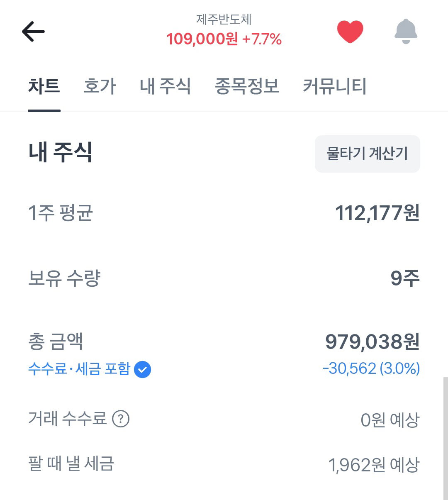Open the 물타기 계산기 button
The image size is (448, 500).
tap(368, 154)
